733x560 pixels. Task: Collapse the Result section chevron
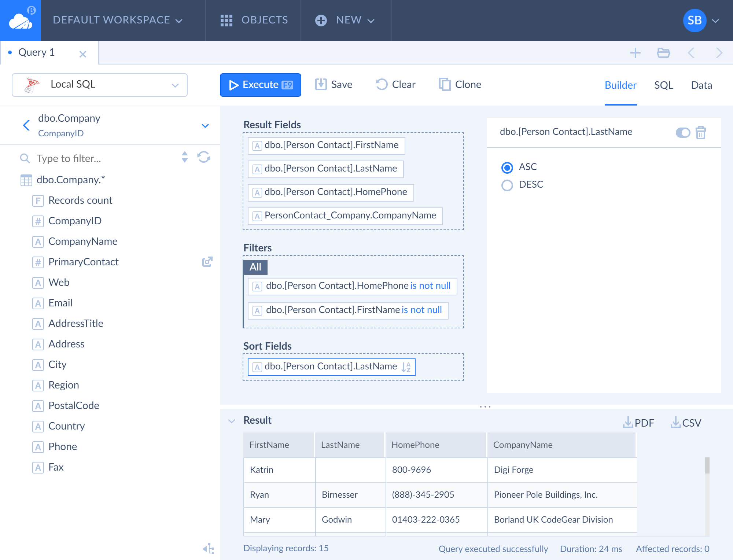click(232, 421)
